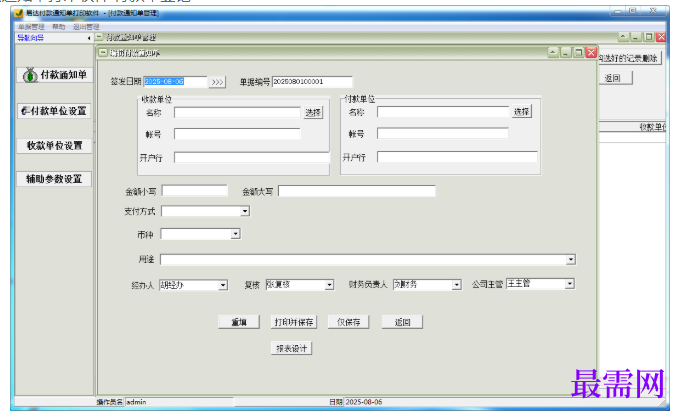Expand the 经办人 dropdown

point(223,285)
